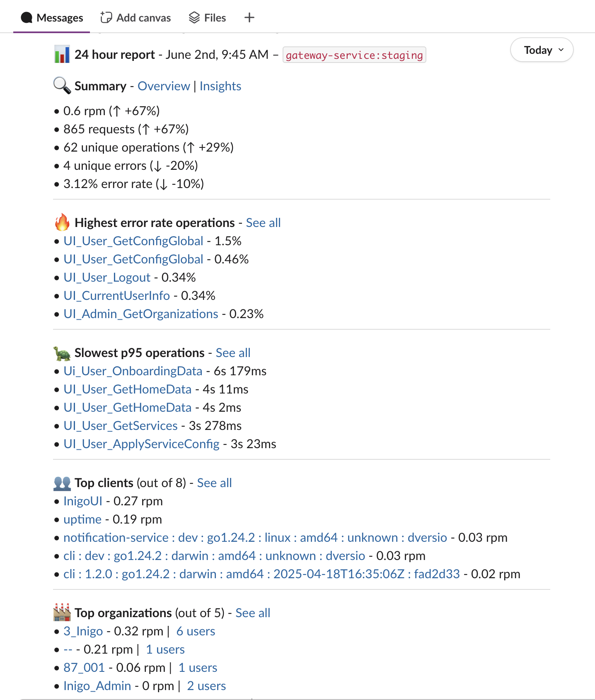
Task: Switch to the Messages tab
Action: (x=52, y=18)
